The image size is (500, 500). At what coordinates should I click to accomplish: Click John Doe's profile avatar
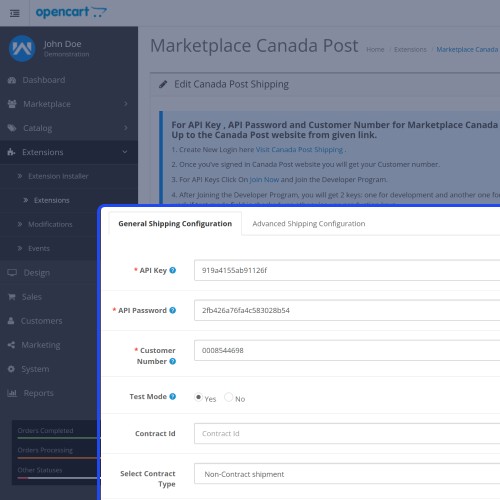click(x=22, y=49)
